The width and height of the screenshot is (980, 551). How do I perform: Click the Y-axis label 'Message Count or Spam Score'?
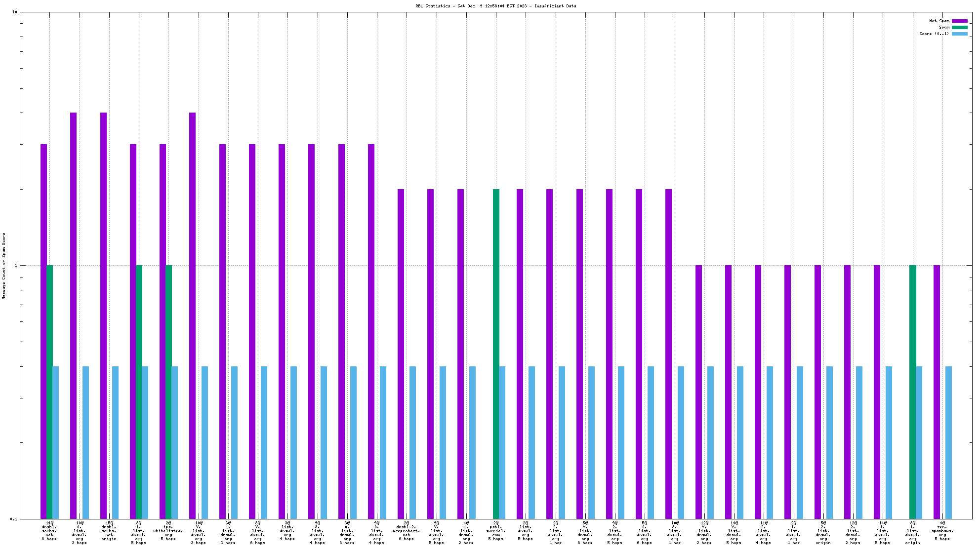pyautogui.click(x=4, y=266)
